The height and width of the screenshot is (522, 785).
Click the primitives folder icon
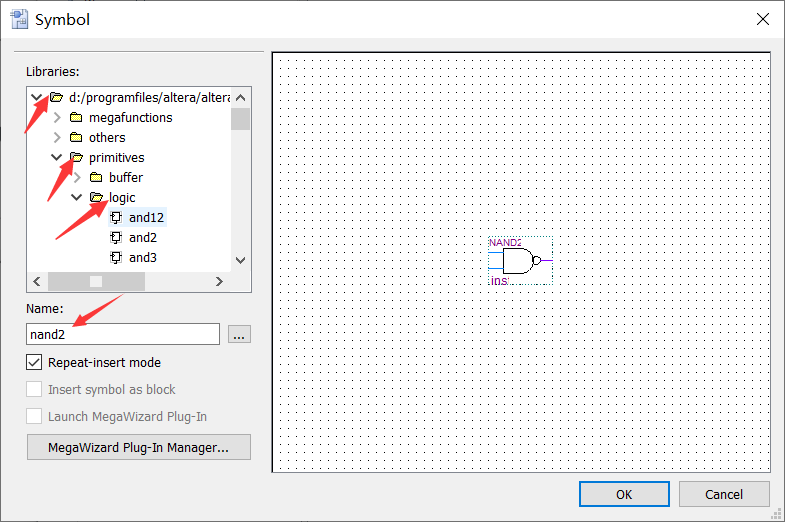(77, 157)
